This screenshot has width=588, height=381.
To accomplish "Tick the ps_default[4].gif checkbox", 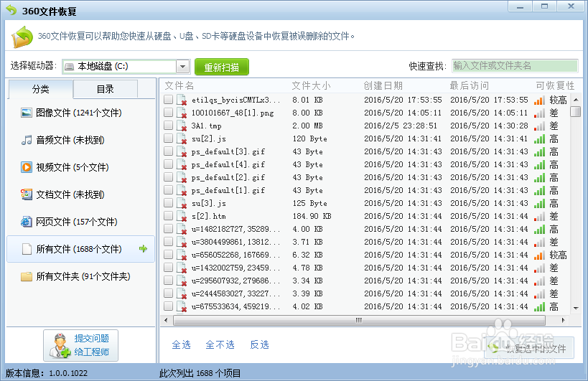I will (x=169, y=164).
